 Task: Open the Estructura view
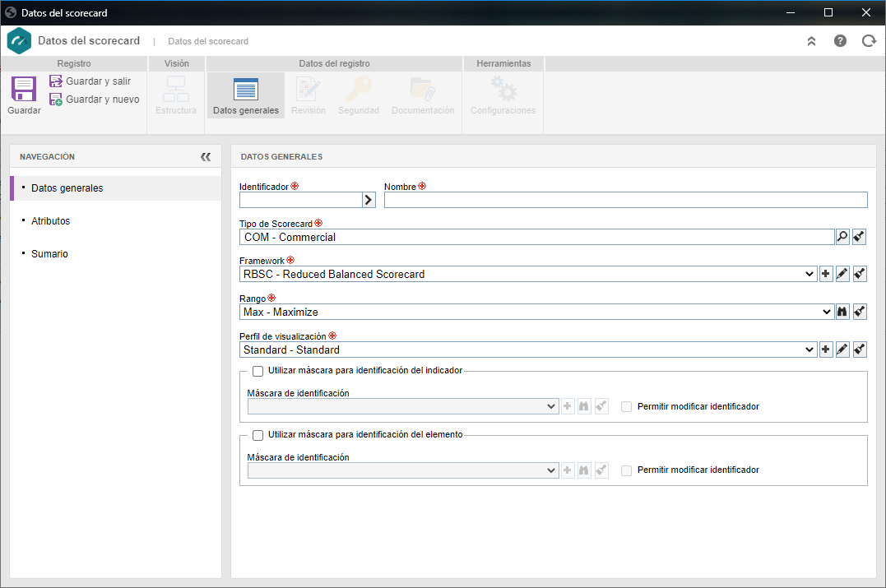[176, 95]
